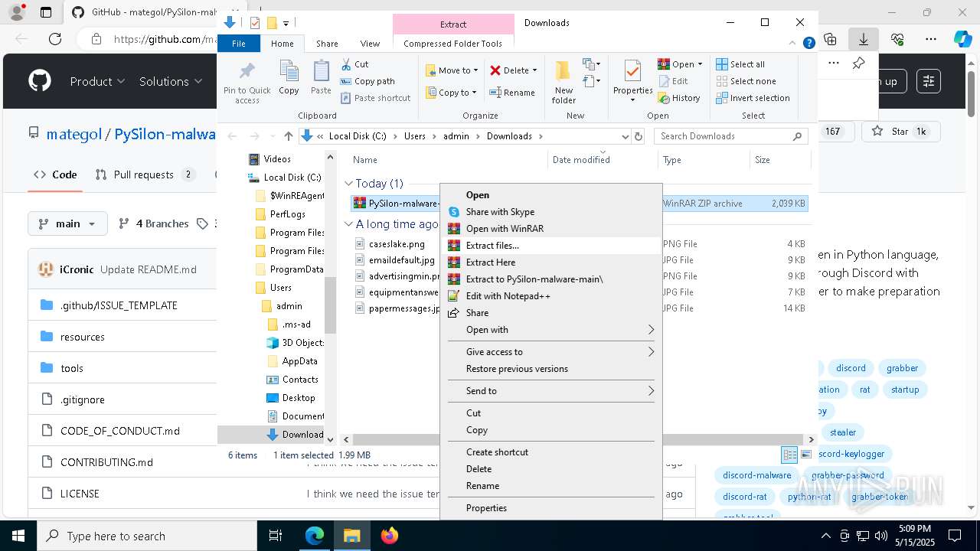Open Properties from the ribbon
Viewport: 980px width, 551px height.
point(632,81)
